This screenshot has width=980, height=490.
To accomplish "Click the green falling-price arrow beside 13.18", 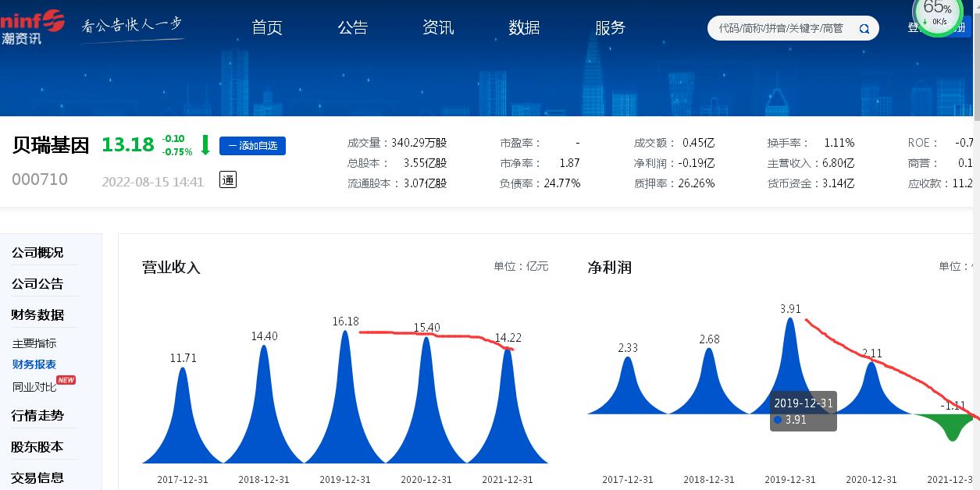I will tap(205, 145).
